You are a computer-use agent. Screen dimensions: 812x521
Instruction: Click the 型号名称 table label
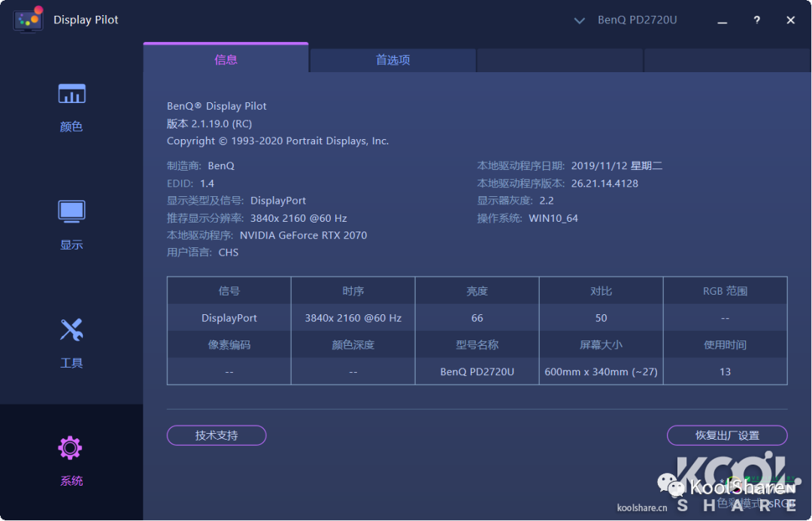point(477,345)
